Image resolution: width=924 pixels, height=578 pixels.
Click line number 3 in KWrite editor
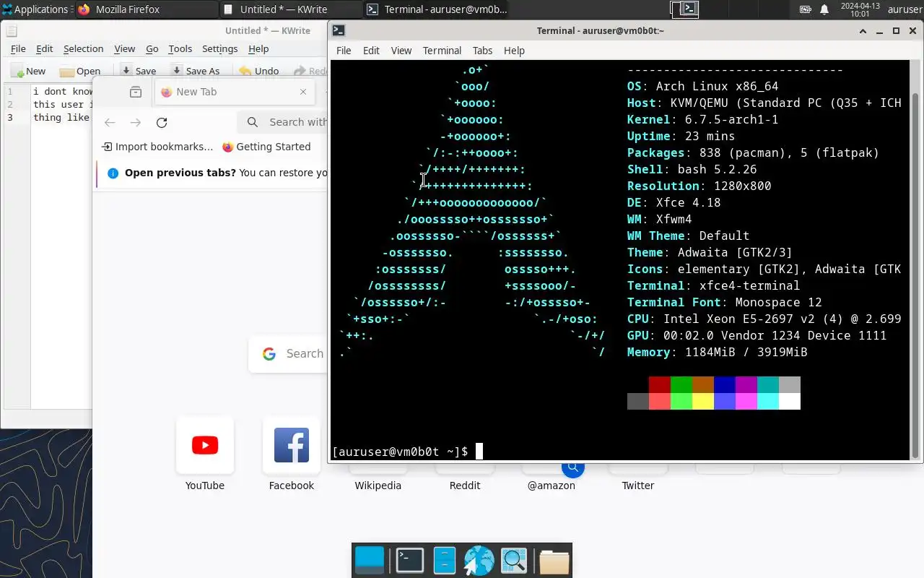click(x=10, y=117)
